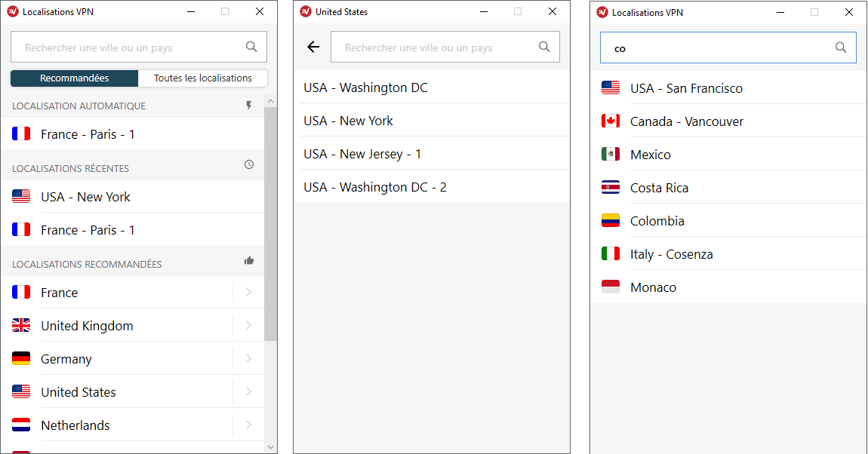The image size is (868, 454).
Task: Choose Canada - Vancouver search result
Action: point(728,121)
